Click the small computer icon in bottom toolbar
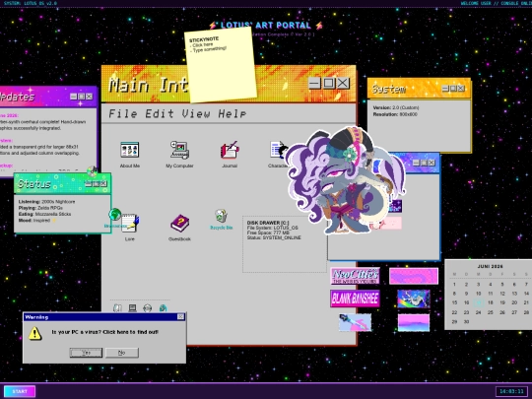Viewport: 532px width, 399px height. pos(133,308)
